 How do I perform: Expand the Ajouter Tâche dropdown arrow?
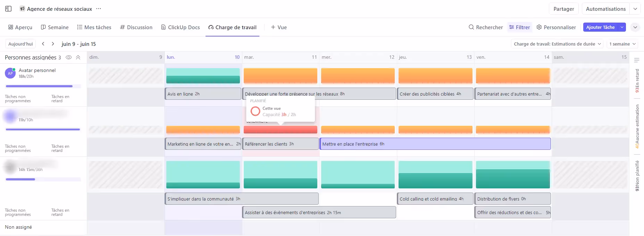(x=622, y=27)
